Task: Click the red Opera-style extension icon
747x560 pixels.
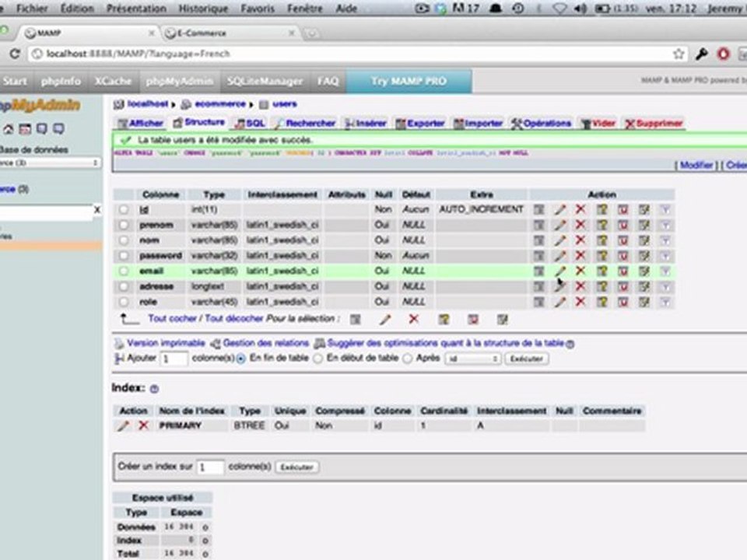Action: pos(724,54)
